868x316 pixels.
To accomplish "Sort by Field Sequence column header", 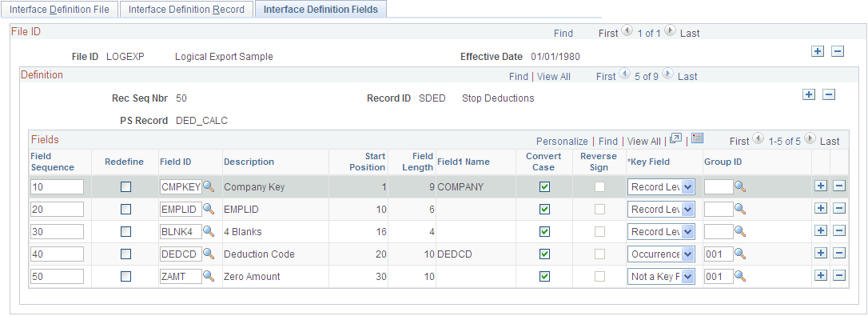I will pos(53,162).
